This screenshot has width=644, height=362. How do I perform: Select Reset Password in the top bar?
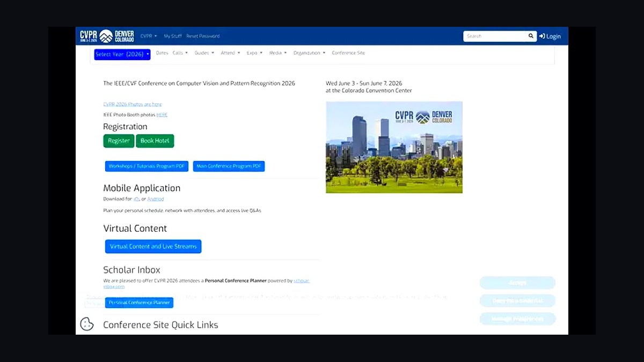[203, 36]
